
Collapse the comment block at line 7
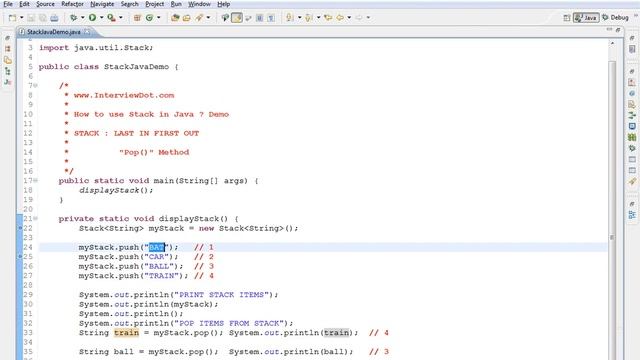(36, 86)
